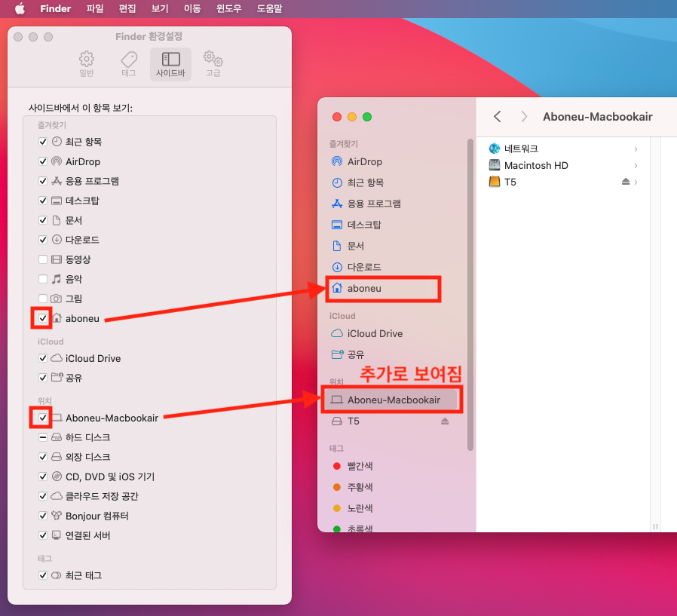Toggle the 연결된 서버 checkbox
Screen dimensions: 677x616
pos(43,535)
